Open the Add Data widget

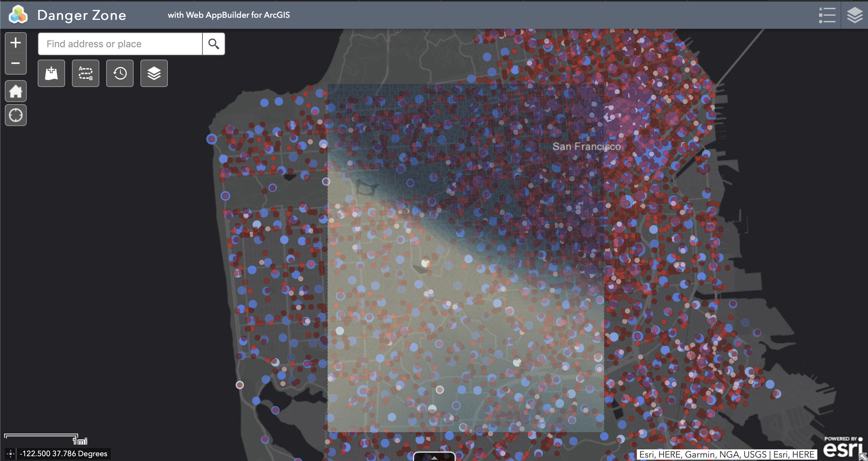click(x=51, y=73)
